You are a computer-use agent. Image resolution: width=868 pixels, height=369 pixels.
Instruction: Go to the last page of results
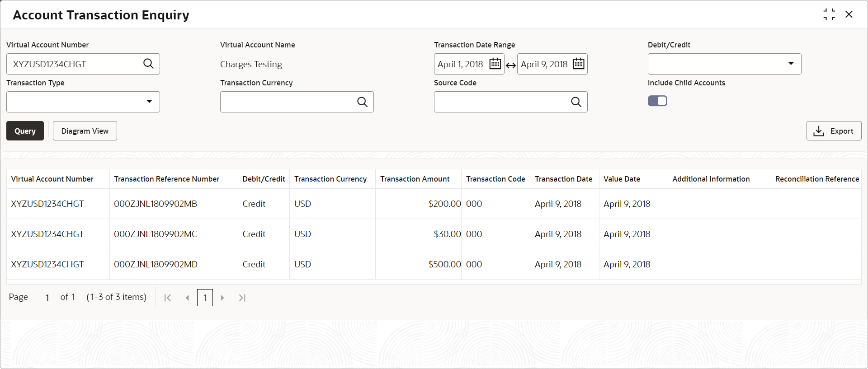tap(242, 298)
